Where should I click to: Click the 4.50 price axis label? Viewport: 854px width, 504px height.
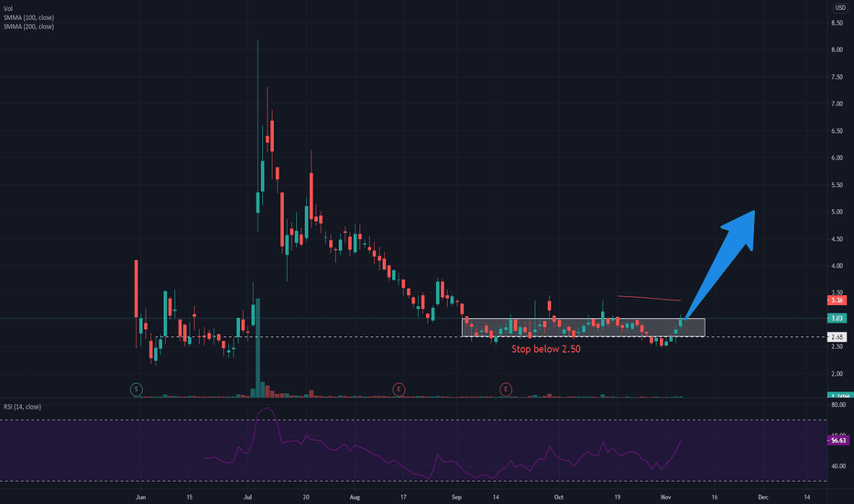tap(838, 238)
